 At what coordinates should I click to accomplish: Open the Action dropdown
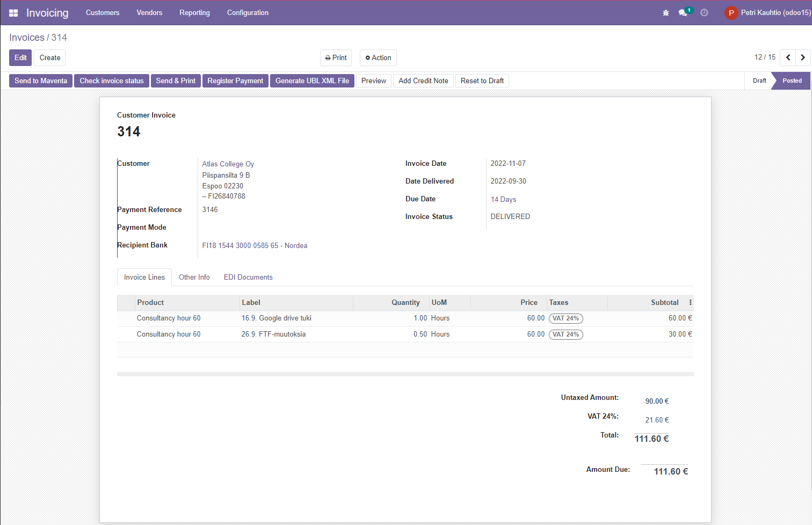tap(378, 58)
